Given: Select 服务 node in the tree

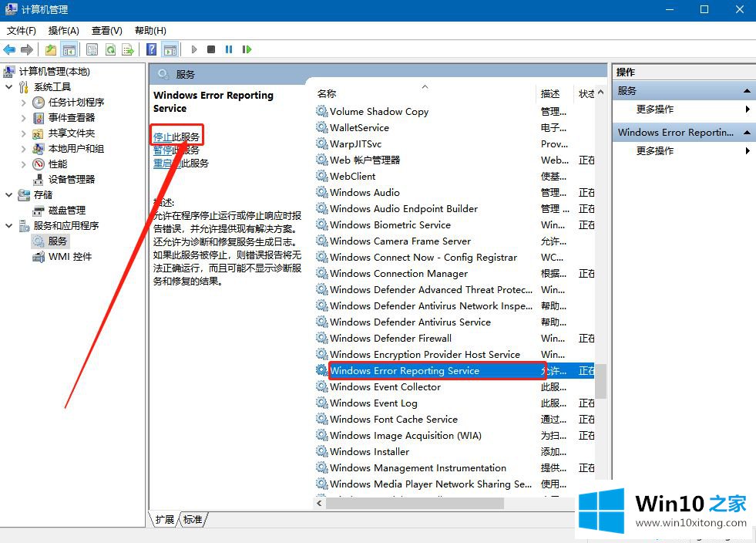Looking at the screenshot, I should [57, 241].
